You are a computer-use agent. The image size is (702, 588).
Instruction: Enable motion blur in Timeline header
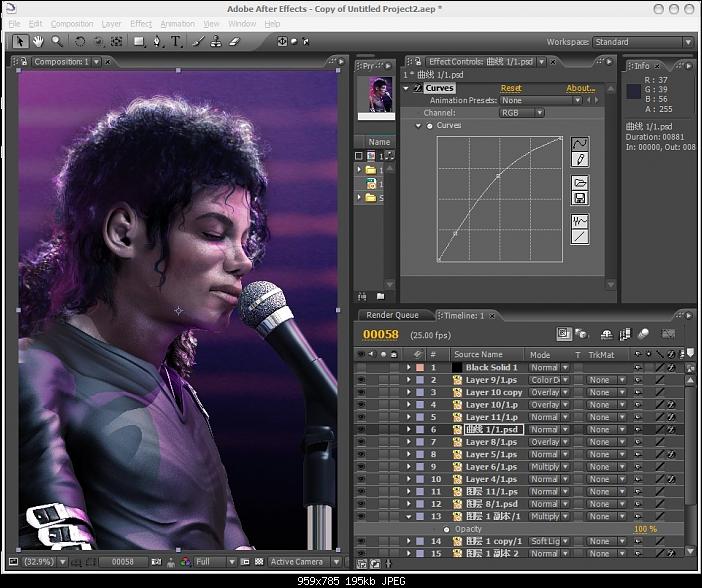click(643, 334)
